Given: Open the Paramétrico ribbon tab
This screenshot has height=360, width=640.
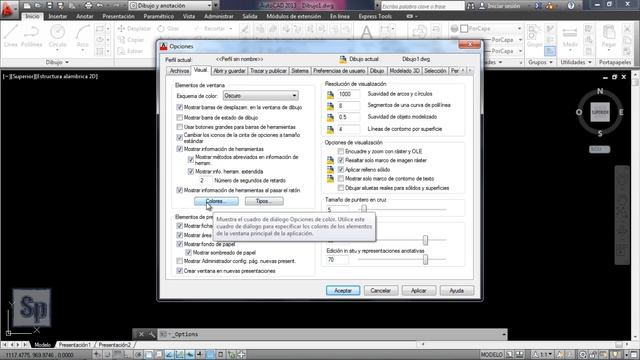Looking at the screenshot, I should pyautogui.click(x=158, y=16).
